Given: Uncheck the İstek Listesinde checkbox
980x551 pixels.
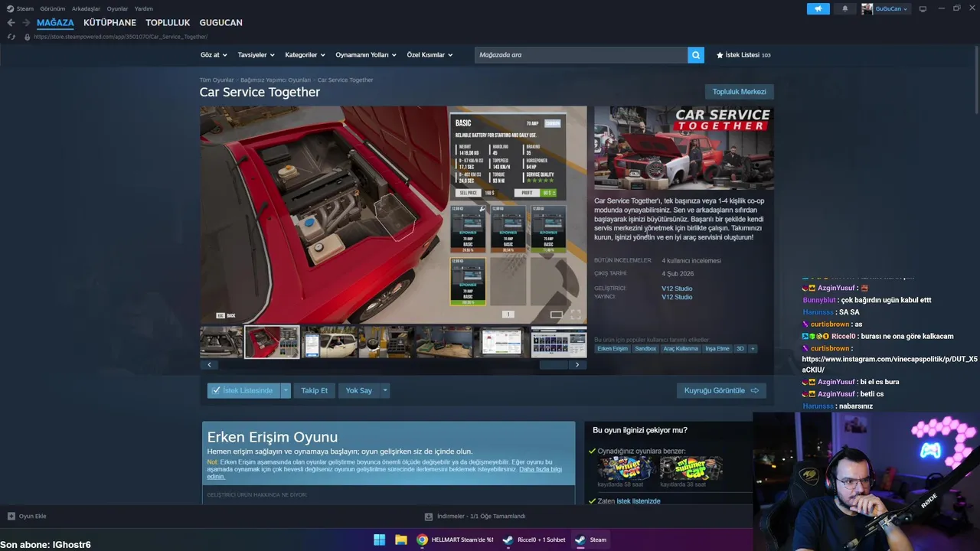Looking at the screenshot, I should (216, 390).
